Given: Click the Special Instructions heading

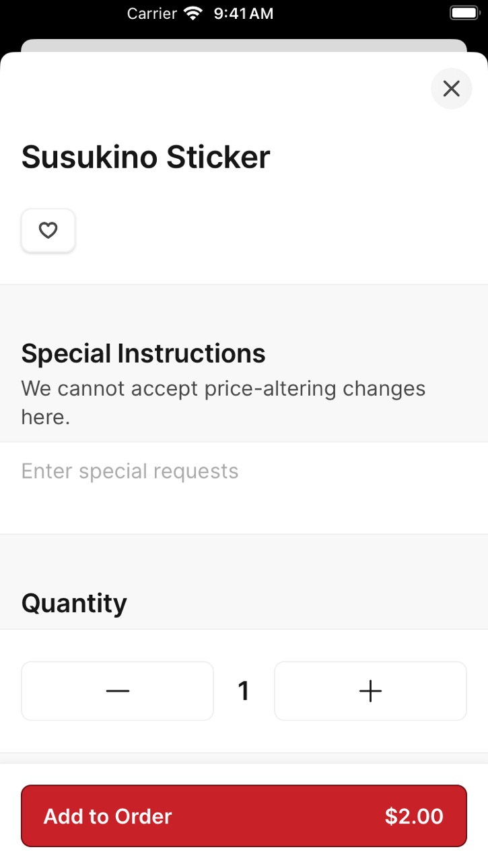Looking at the screenshot, I should point(143,353).
